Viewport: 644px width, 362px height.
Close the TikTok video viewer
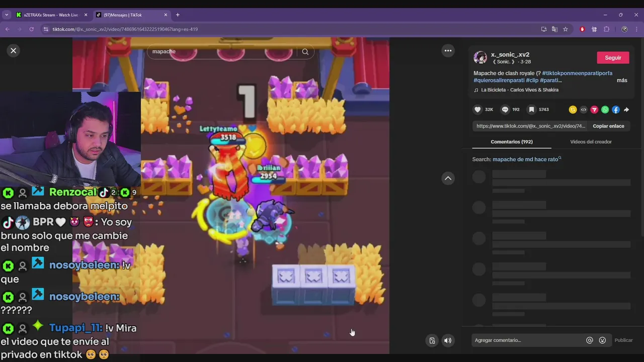[x=14, y=50]
